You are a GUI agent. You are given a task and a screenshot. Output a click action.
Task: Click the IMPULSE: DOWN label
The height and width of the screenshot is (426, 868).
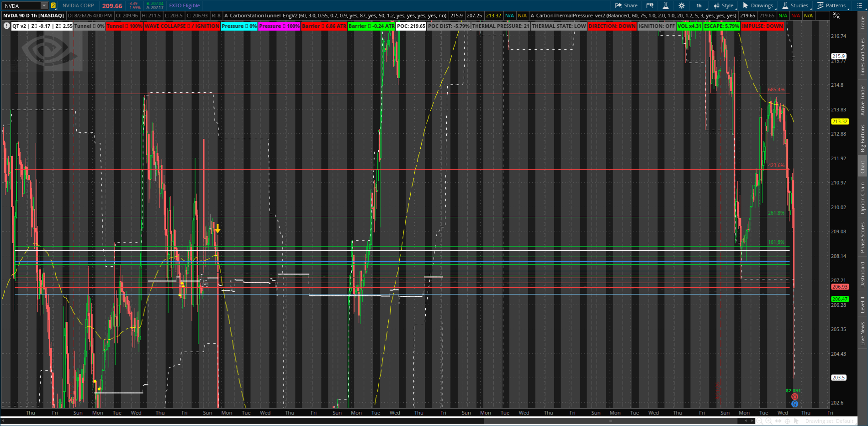[762, 26]
